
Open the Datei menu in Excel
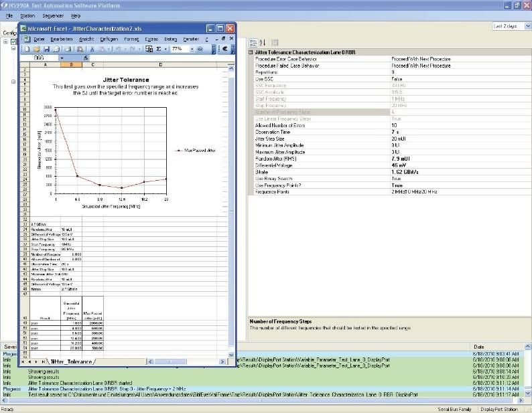point(39,39)
